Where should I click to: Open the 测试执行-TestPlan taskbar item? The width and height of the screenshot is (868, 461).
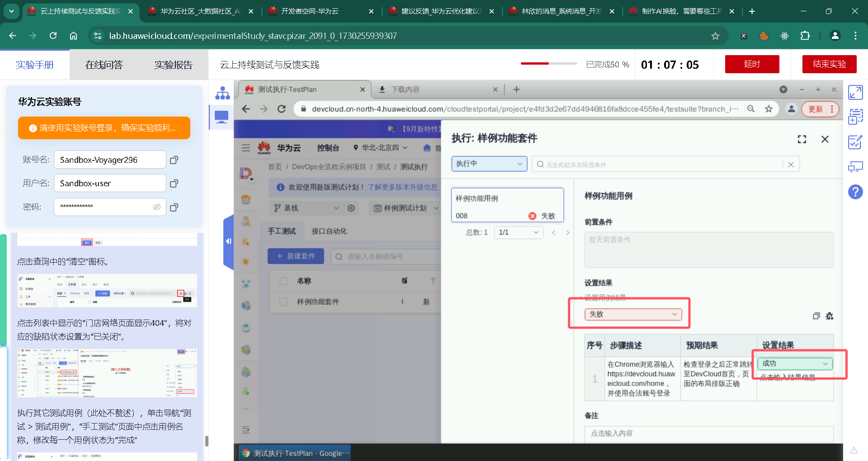click(295, 453)
